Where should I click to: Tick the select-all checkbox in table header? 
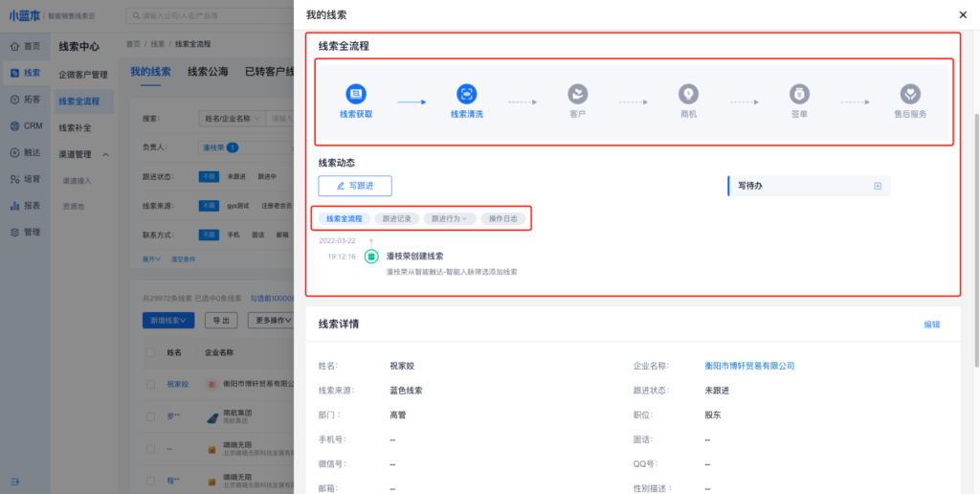coord(149,352)
